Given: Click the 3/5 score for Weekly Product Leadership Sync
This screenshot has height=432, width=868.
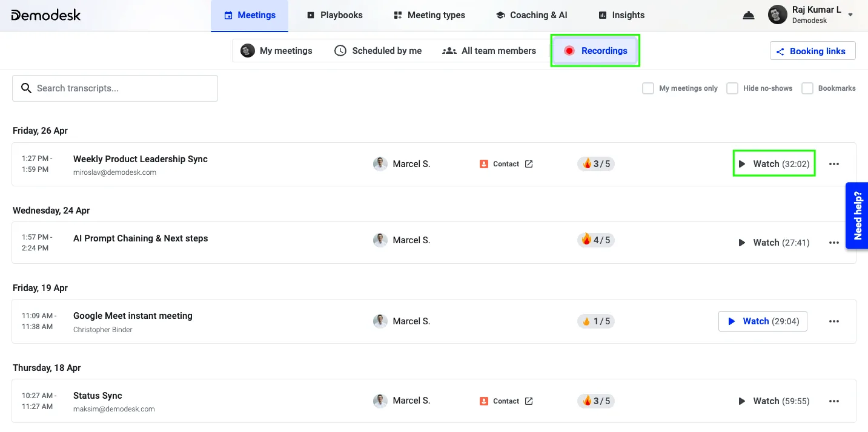Looking at the screenshot, I should pyautogui.click(x=596, y=164).
